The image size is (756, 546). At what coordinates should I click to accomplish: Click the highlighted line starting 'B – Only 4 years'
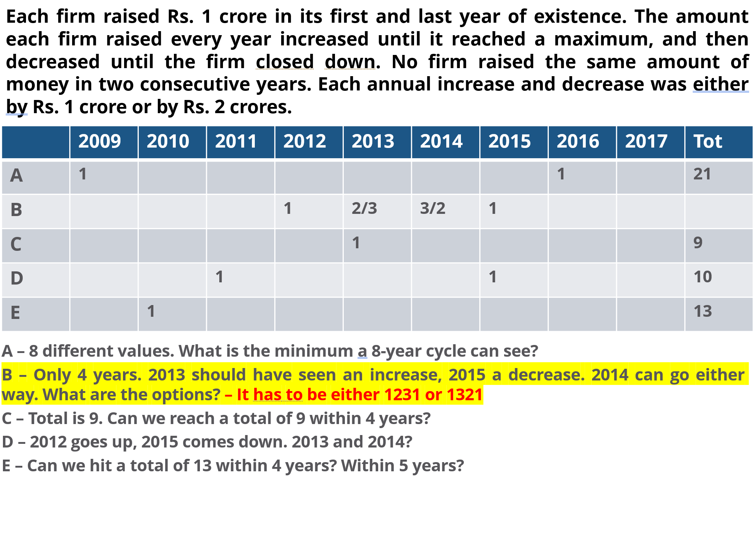[x=375, y=384]
